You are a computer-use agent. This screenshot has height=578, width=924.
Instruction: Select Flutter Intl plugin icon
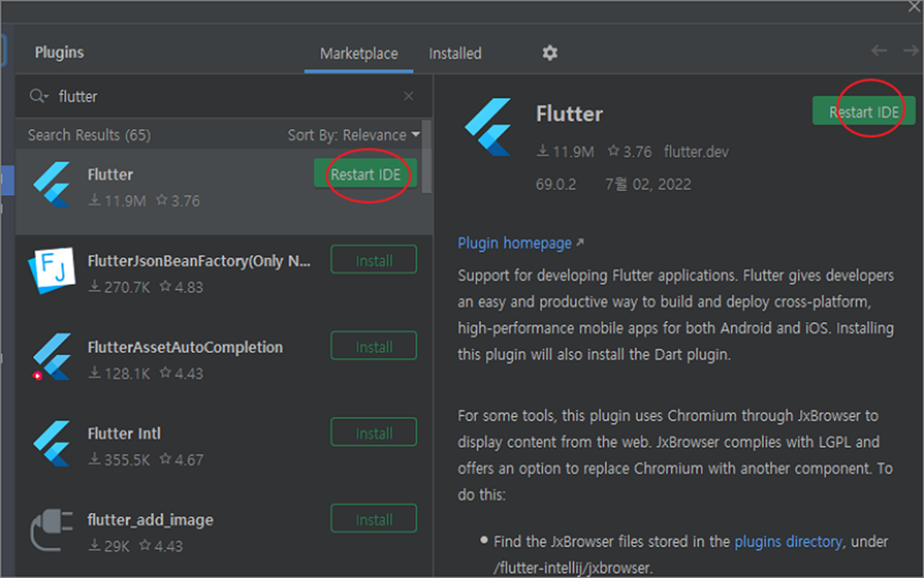click(x=52, y=443)
